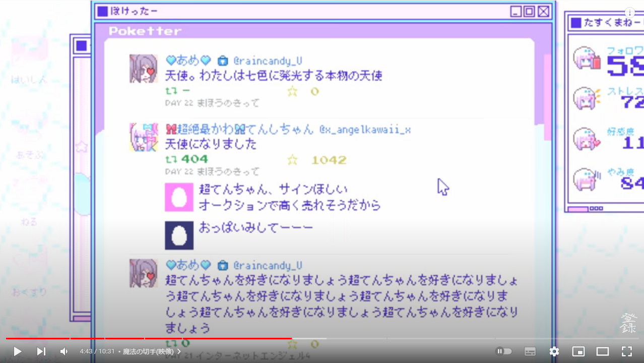
Task: Open the video info card icon
Action: click(x=630, y=13)
